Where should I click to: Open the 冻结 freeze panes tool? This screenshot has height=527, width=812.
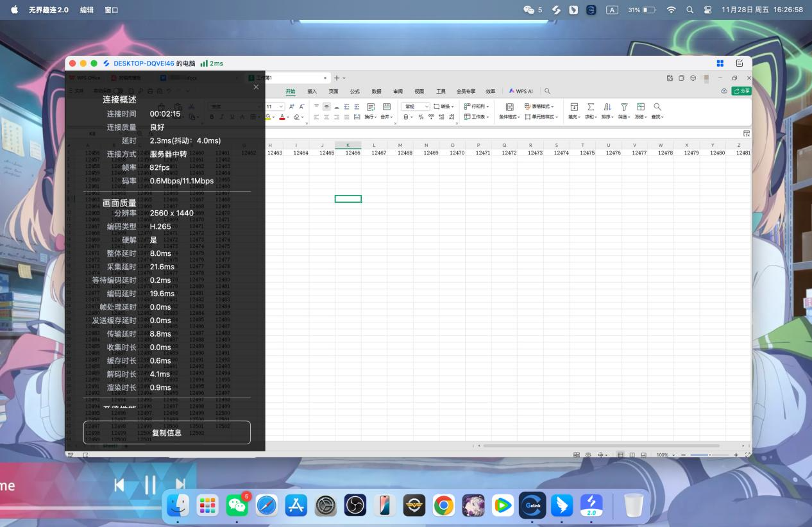click(640, 107)
